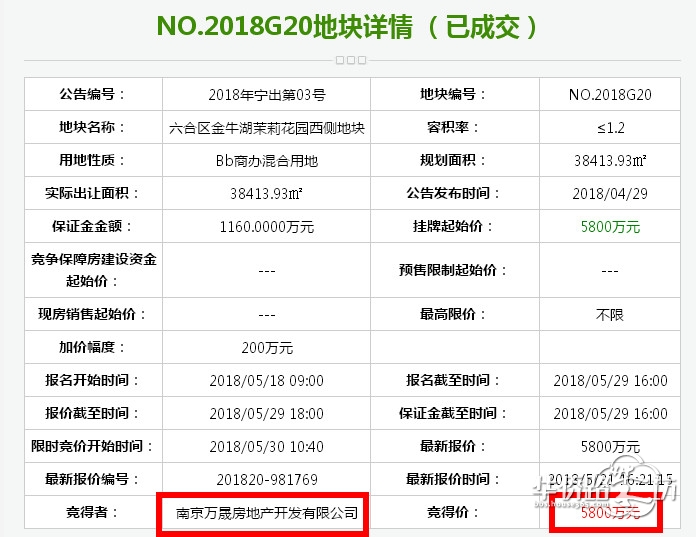Click the value 2018年宁出第03号

(x=267, y=95)
